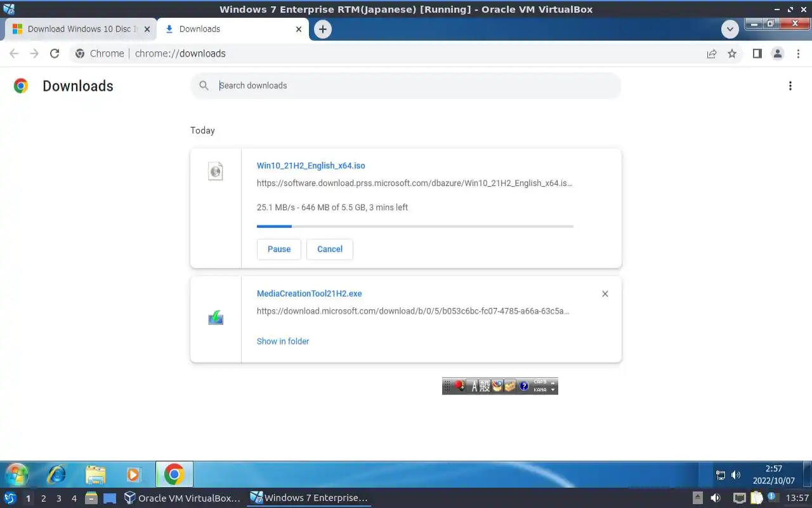812x508 pixels.
Task: Bookmark this page with the star
Action: [732, 54]
